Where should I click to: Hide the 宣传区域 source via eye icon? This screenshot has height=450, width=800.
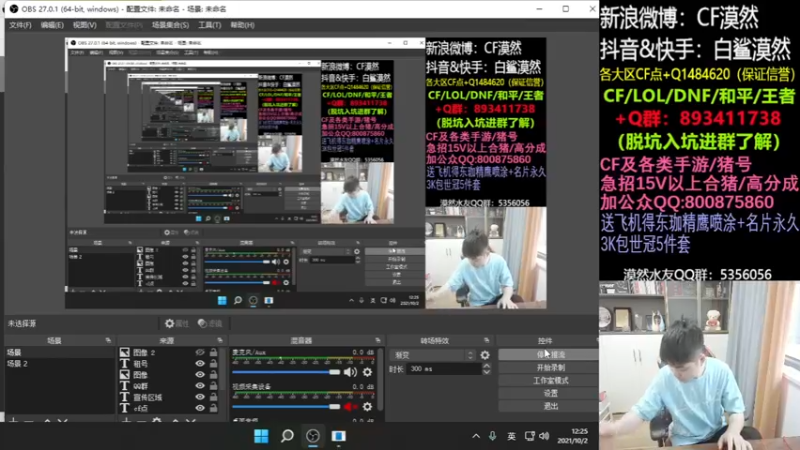pos(200,397)
